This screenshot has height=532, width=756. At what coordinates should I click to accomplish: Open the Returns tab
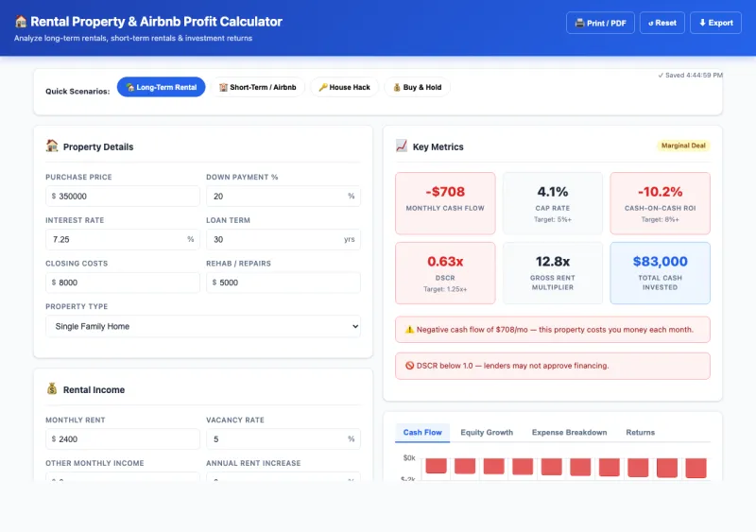pyautogui.click(x=641, y=433)
